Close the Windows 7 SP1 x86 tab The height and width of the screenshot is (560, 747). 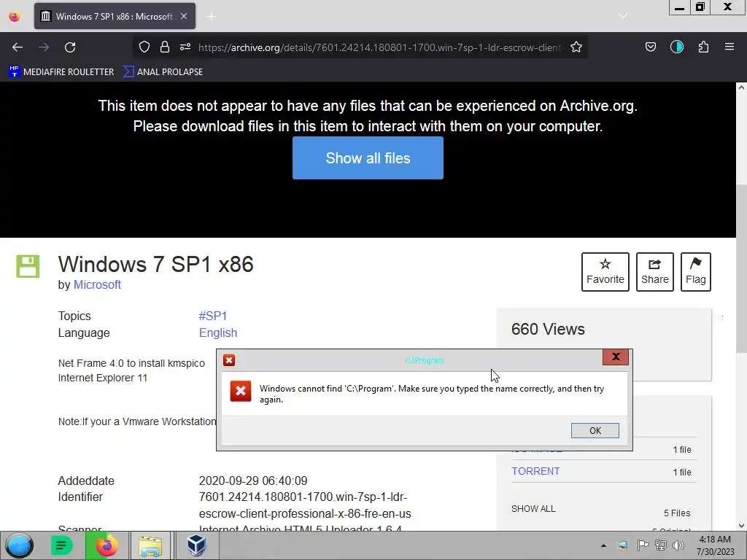pos(184,16)
